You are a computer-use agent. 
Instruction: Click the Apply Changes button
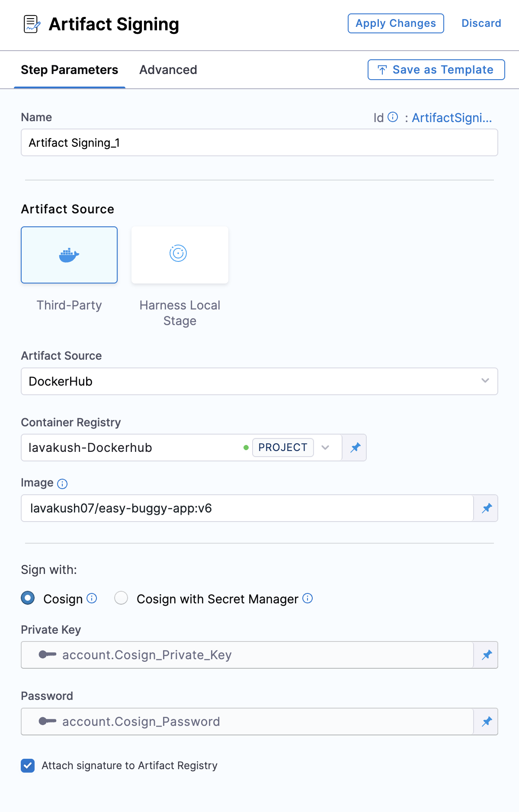(396, 23)
